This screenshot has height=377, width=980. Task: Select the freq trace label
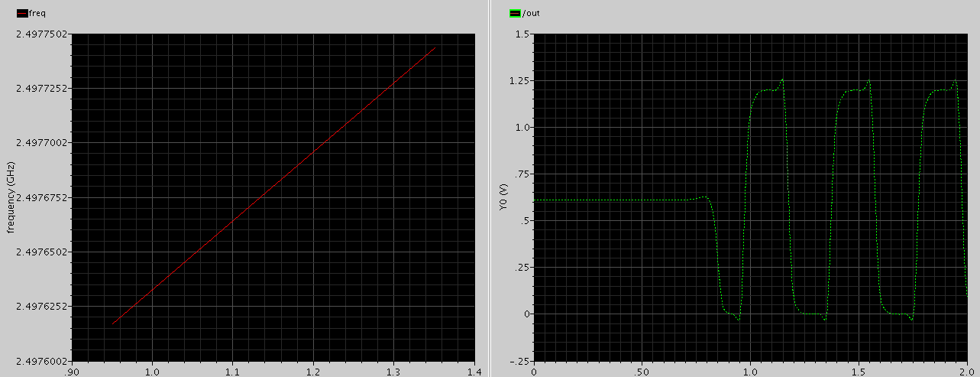pos(36,13)
